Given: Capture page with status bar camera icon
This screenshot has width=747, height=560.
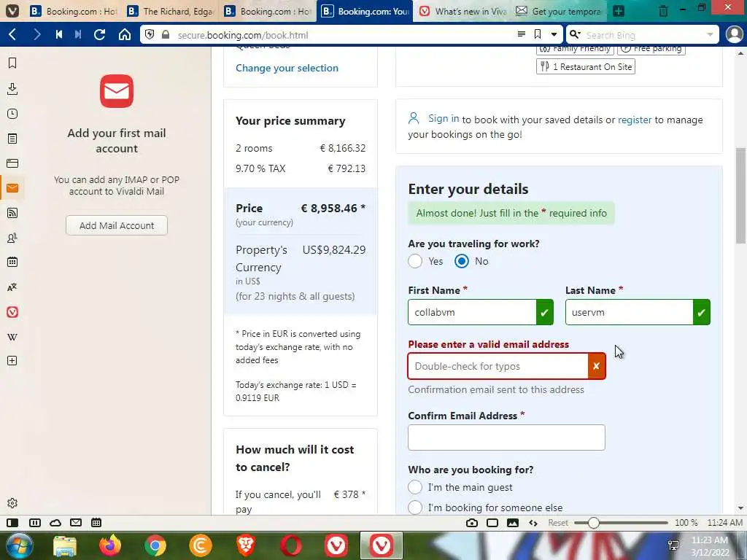Looking at the screenshot, I should (472, 523).
